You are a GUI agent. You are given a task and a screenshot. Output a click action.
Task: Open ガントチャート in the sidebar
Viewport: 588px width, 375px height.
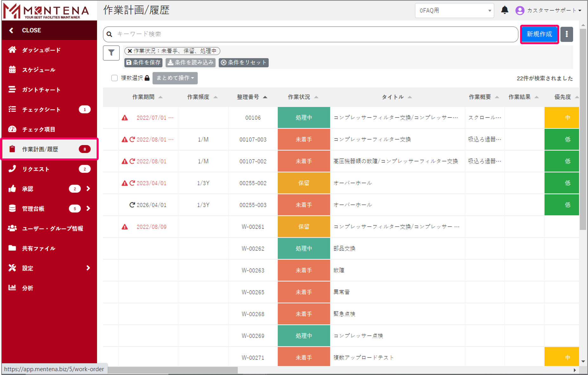pyautogui.click(x=41, y=90)
